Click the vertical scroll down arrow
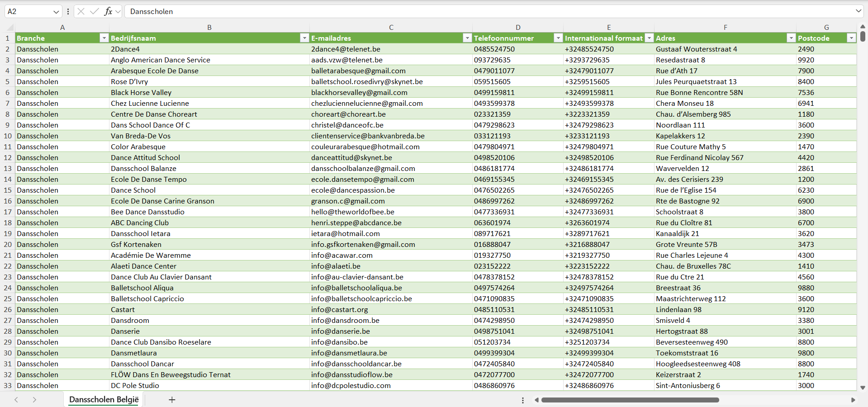This screenshot has height=407, width=868. tap(863, 388)
